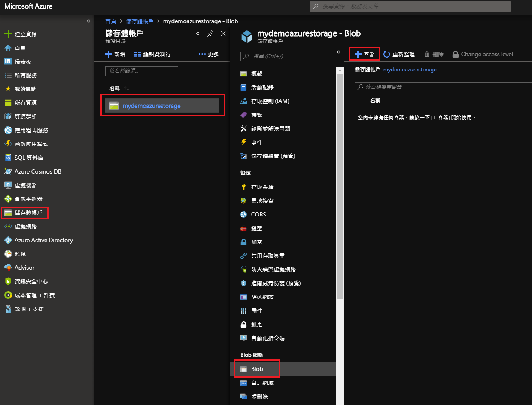Sort the list by 名稱 column

point(115,88)
